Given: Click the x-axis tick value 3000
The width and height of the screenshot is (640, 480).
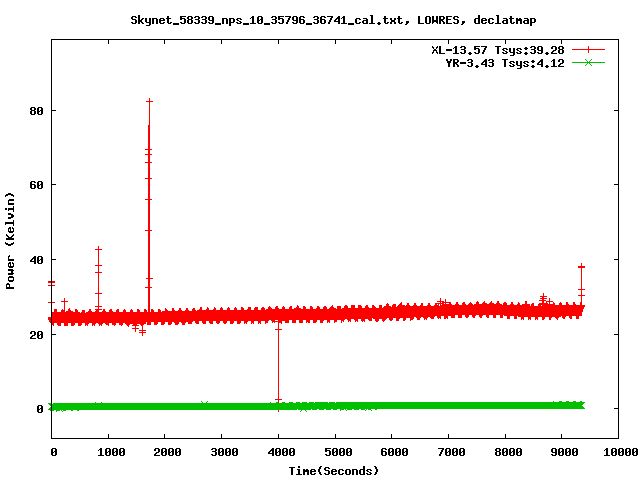Looking at the screenshot, I should click(224, 452).
